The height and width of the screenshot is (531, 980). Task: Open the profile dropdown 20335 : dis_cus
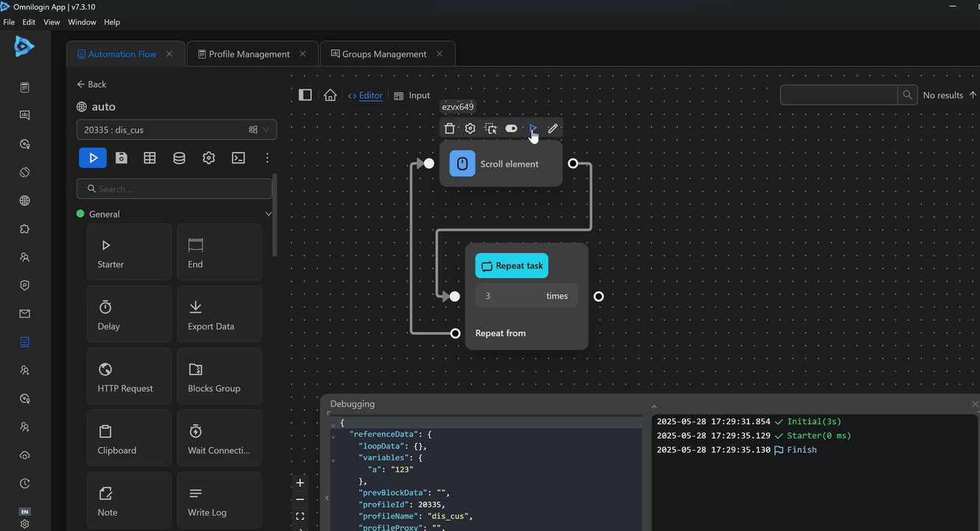176,130
